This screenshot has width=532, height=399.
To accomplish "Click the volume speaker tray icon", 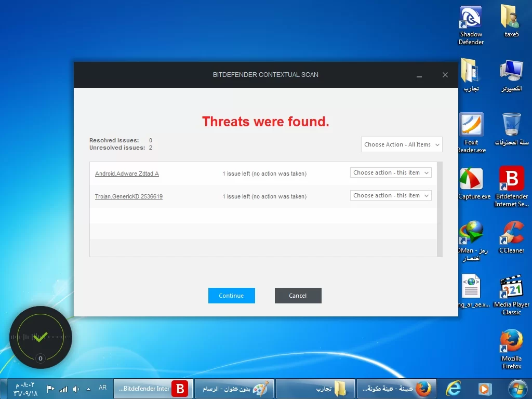I will click(x=76, y=389).
